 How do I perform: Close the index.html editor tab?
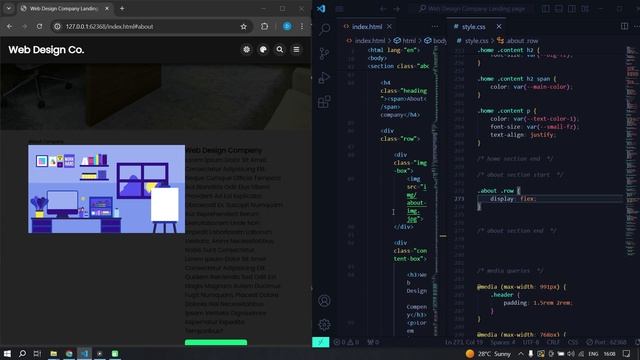click(389, 27)
